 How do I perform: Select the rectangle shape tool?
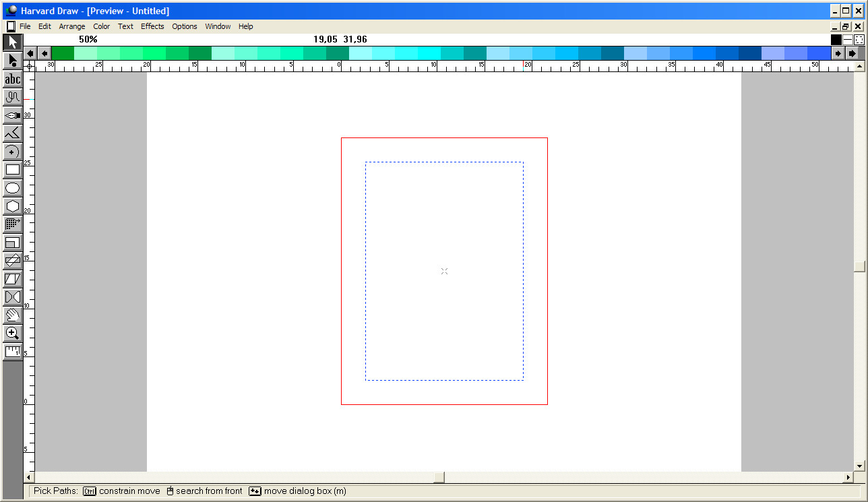(12, 170)
